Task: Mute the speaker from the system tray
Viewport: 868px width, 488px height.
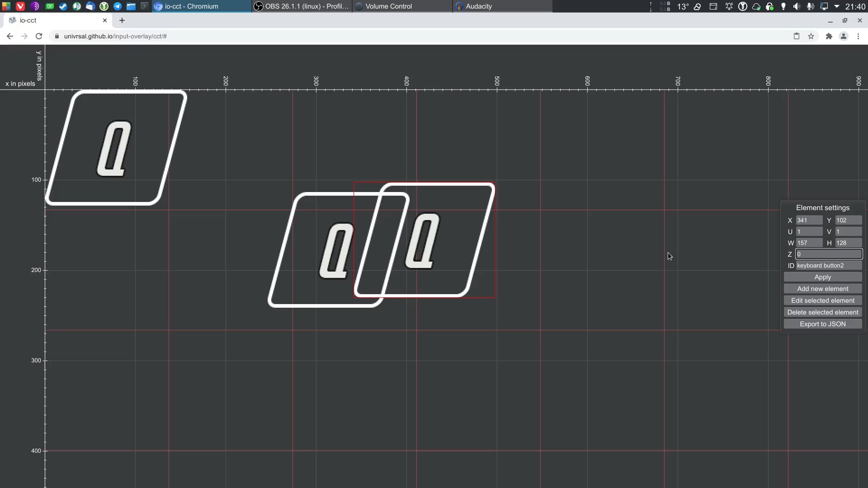Action: pos(797,7)
